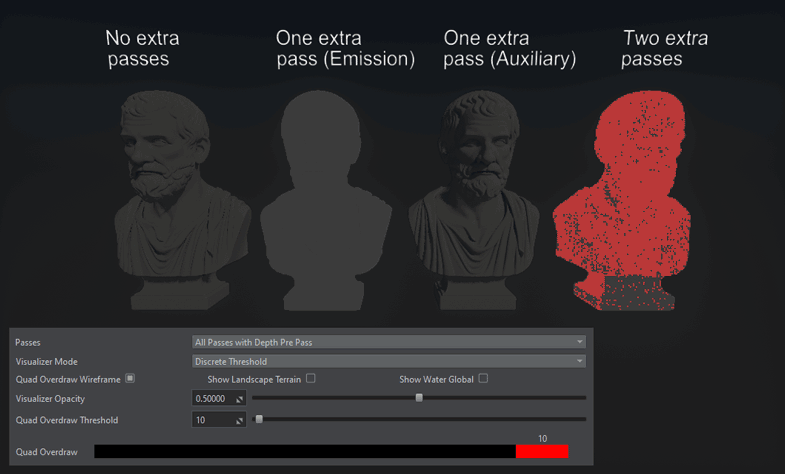Click the '10' marker above the red bar
The height and width of the screenshot is (474, 785).
click(x=543, y=438)
